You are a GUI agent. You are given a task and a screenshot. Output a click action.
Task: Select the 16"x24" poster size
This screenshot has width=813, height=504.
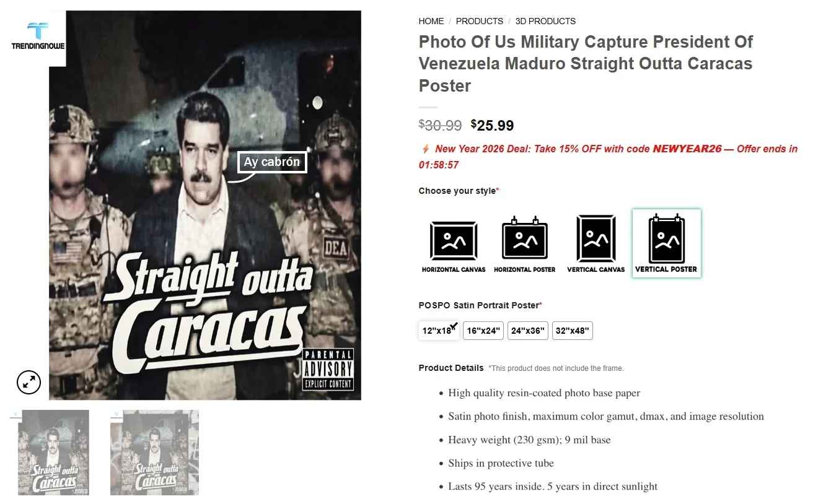pyautogui.click(x=483, y=331)
